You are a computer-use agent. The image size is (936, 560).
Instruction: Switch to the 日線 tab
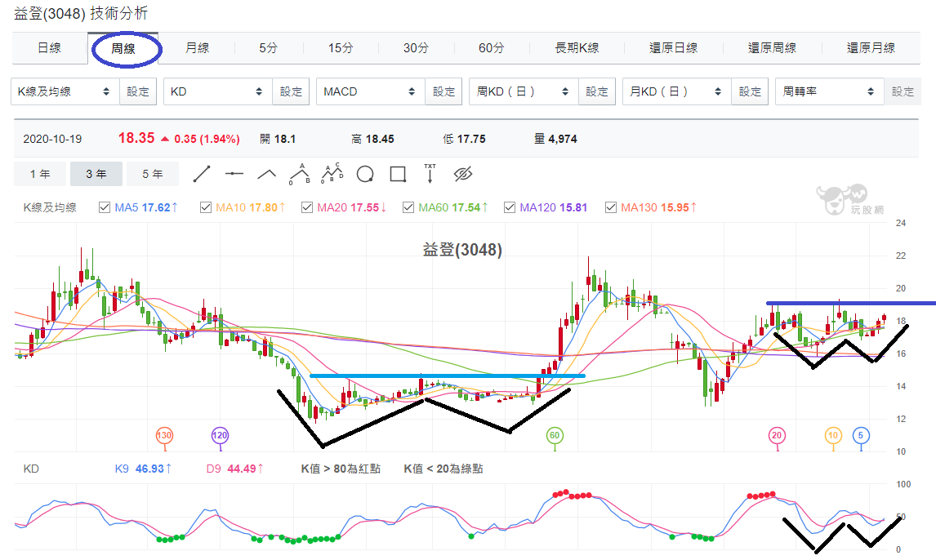tap(50, 48)
